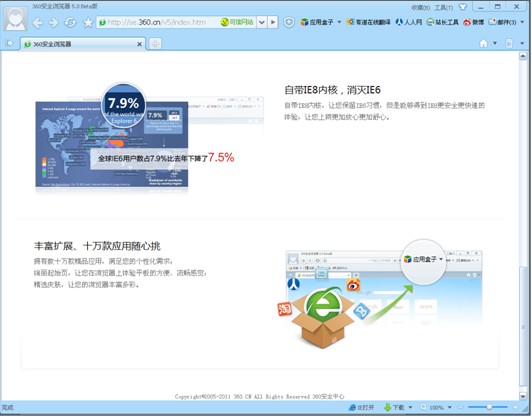Expand the home button dropdown arrow

point(495,43)
